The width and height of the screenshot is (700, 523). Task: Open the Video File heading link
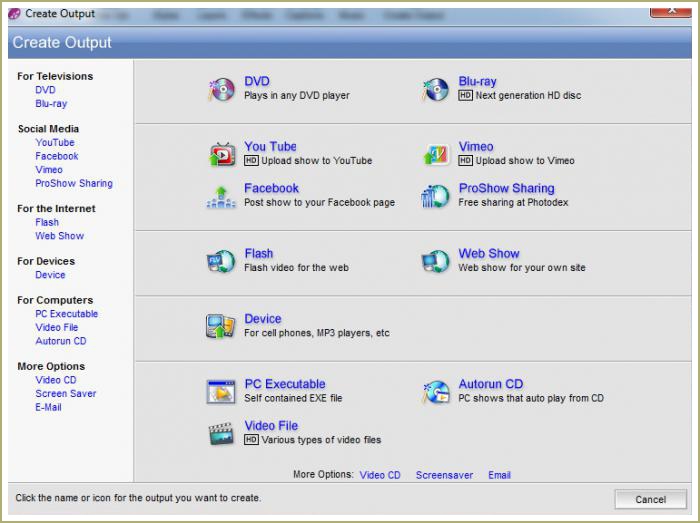[271, 425]
